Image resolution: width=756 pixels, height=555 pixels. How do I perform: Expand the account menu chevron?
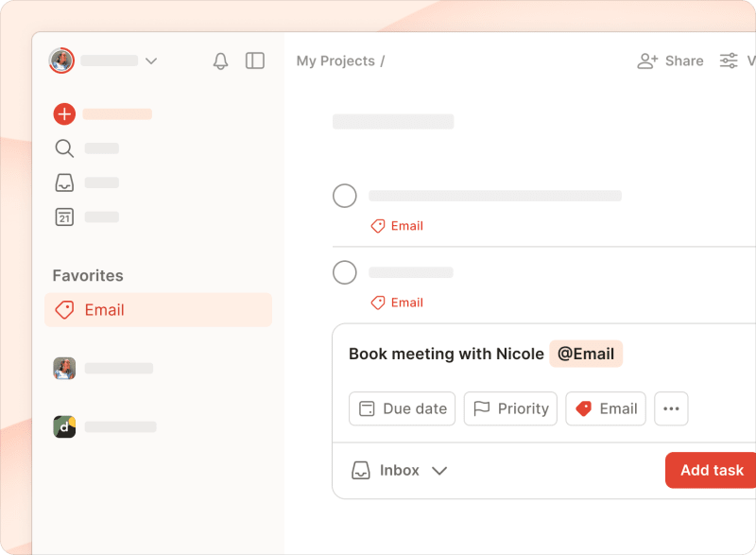[x=151, y=61]
